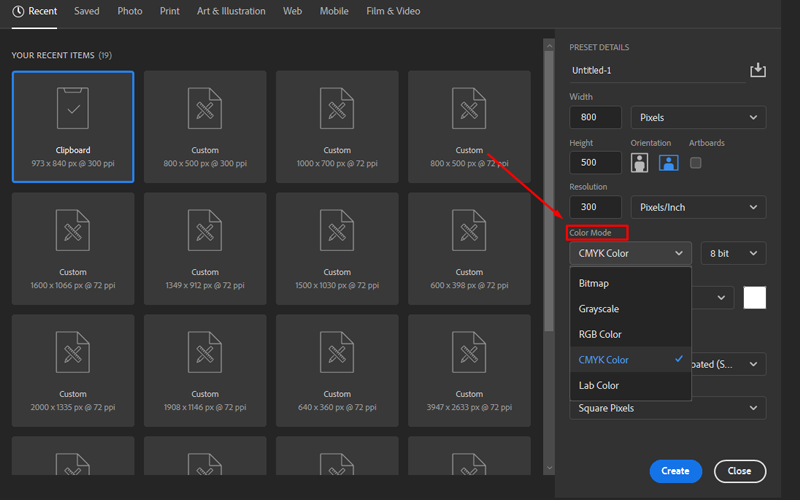Open the Pixels/Inch resolution units dropdown
Image resolution: width=800 pixels, height=500 pixels.
tap(698, 207)
